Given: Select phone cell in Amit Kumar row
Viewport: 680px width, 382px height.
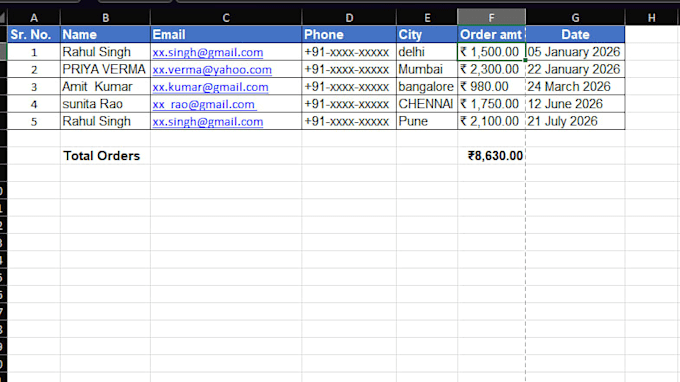Looking at the screenshot, I should (x=349, y=86).
